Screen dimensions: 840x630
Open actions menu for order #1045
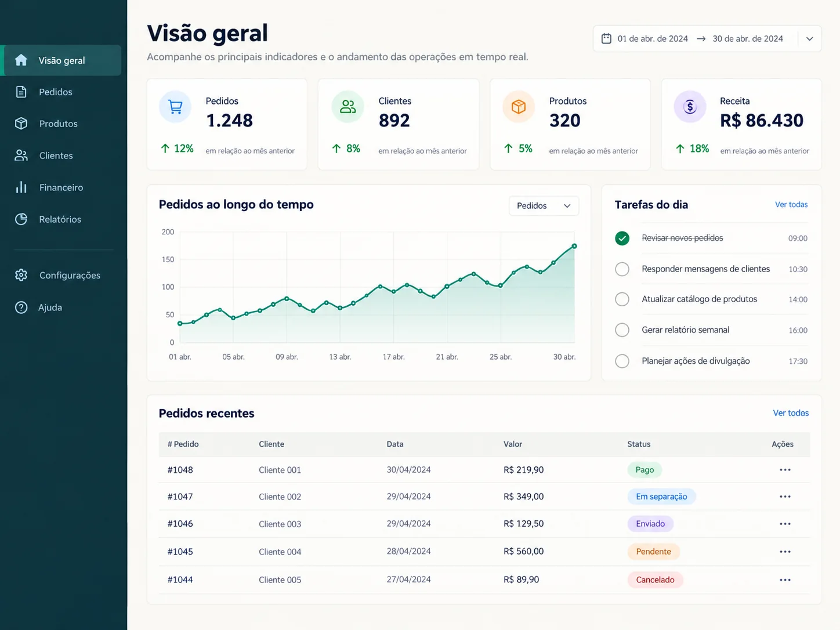tap(785, 552)
